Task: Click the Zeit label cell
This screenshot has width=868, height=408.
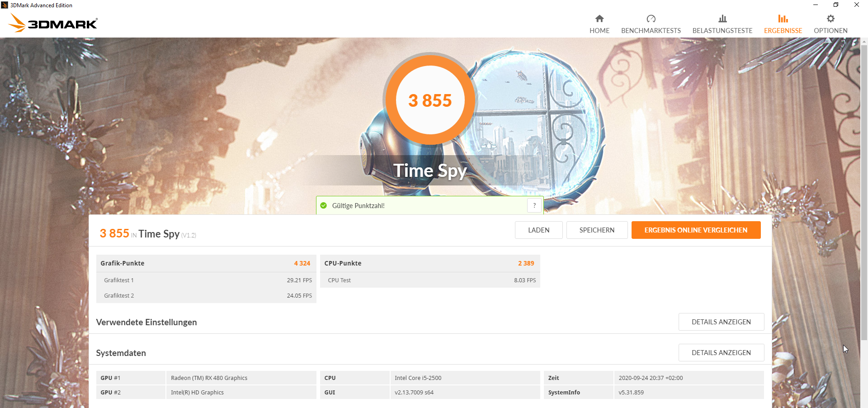Action: point(578,378)
